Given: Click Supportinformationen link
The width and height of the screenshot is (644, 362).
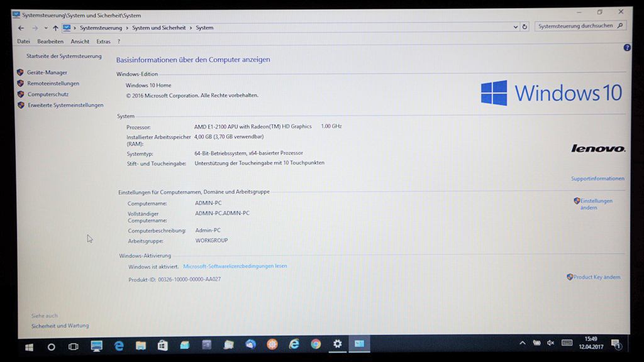Looking at the screenshot, I should point(597,178).
